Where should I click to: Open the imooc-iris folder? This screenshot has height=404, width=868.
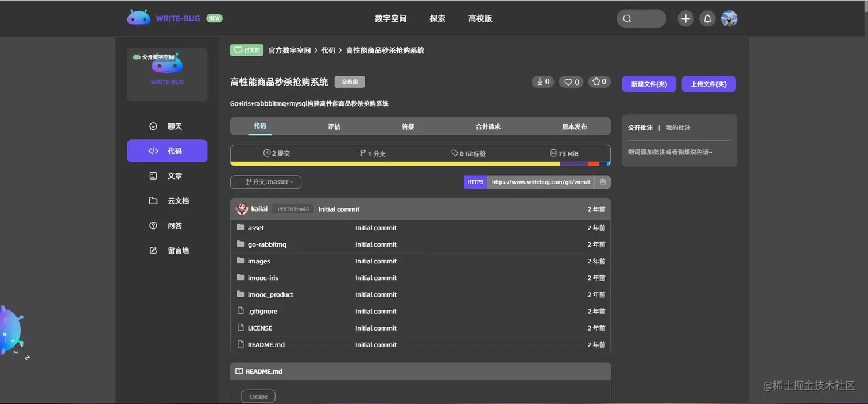(x=263, y=278)
